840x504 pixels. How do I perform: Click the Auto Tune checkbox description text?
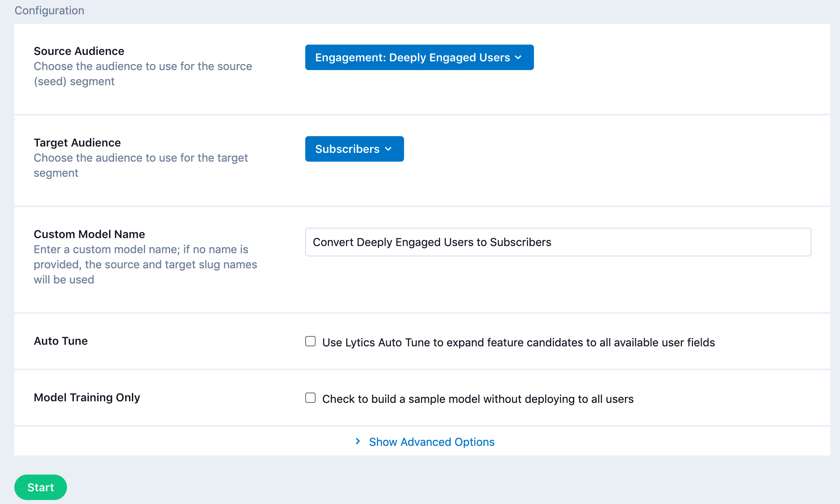pos(518,342)
